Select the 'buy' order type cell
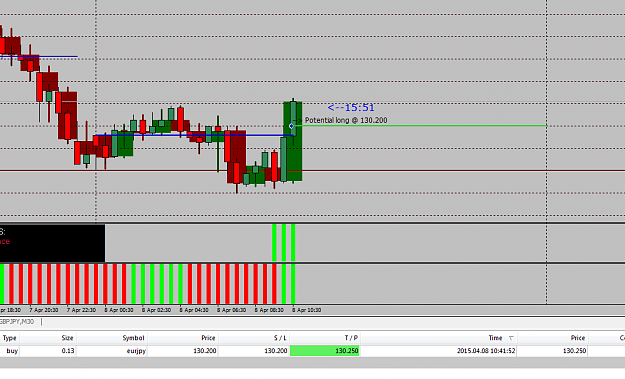The width and height of the screenshot is (625, 379). tap(12, 351)
